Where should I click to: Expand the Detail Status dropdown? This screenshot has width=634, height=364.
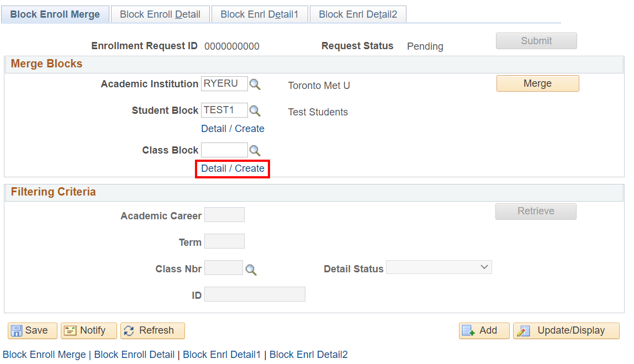pos(438,268)
